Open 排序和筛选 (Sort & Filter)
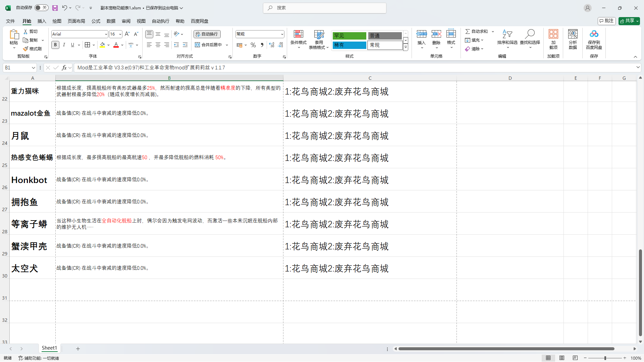644x362 pixels. coord(507,39)
